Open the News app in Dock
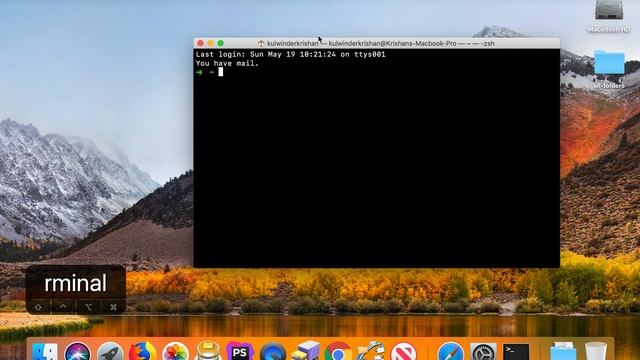The image size is (640, 360). 403,352
